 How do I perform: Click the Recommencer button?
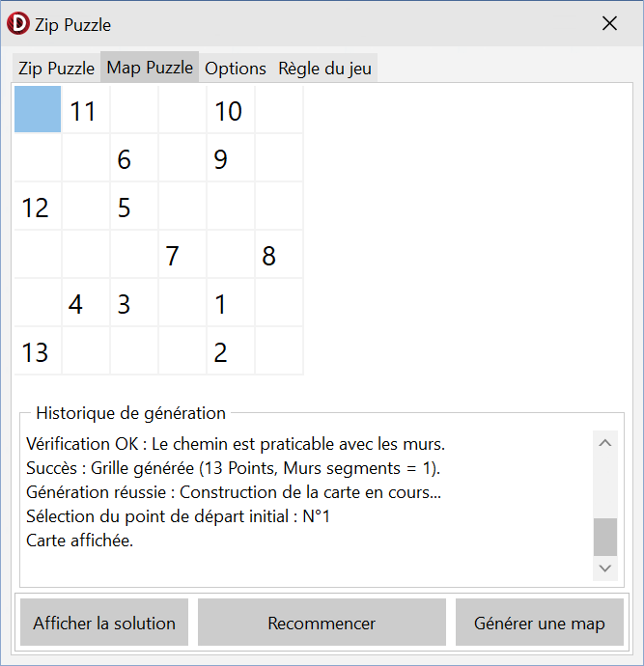pos(322,623)
